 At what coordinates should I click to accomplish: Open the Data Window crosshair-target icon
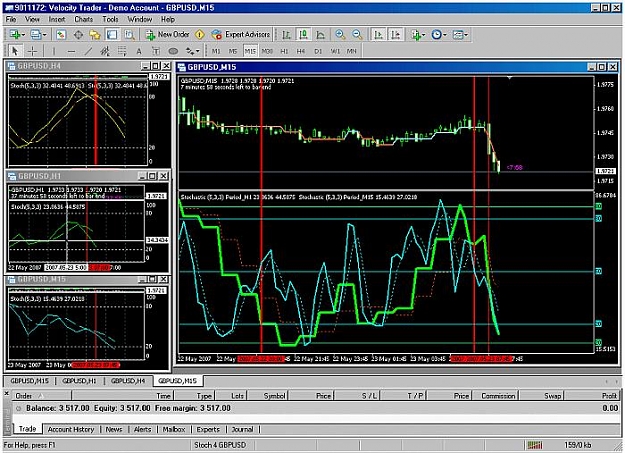point(79,35)
